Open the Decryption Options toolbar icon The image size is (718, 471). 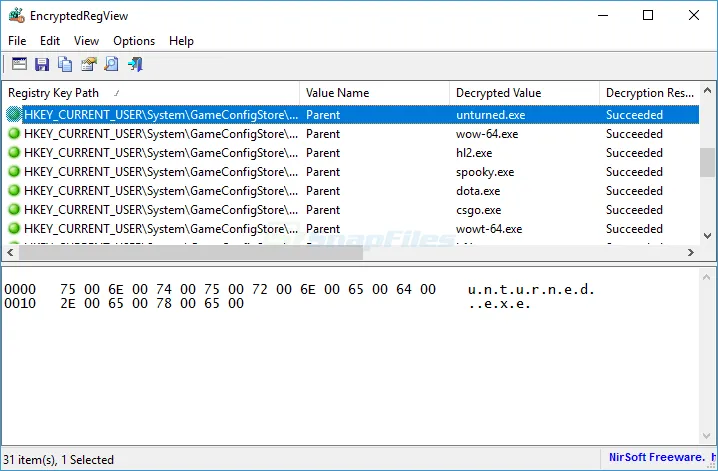tap(19, 64)
